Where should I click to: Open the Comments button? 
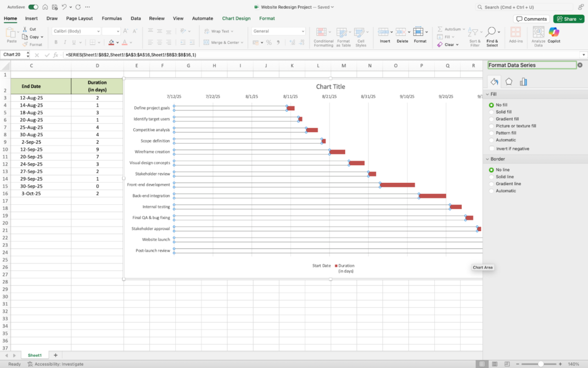(531, 18)
